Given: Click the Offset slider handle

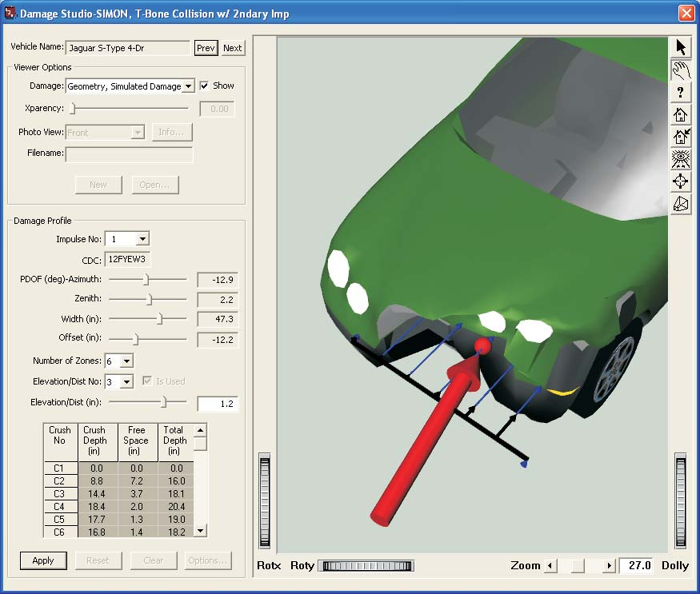Looking at the screenshot, I should [136, 339].
